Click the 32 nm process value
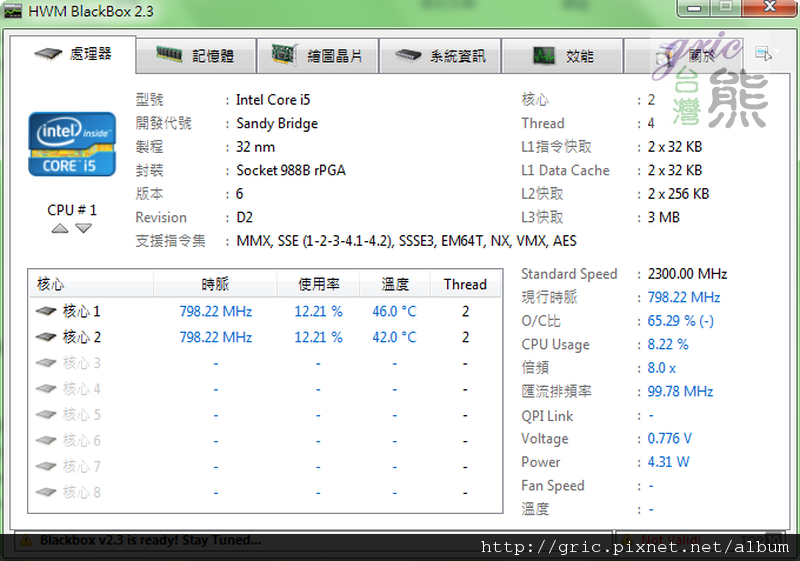The image size is (800, 561). tap(255, 147)
